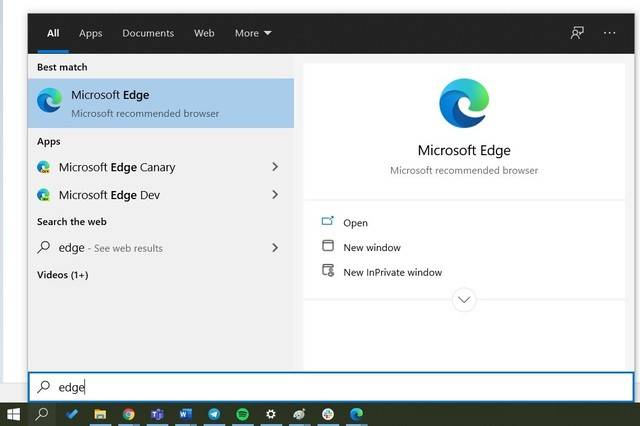The width and height of the screenshot is (640, 426).
Task: Switch to the Documents tab
Action: tap(148, 33)
